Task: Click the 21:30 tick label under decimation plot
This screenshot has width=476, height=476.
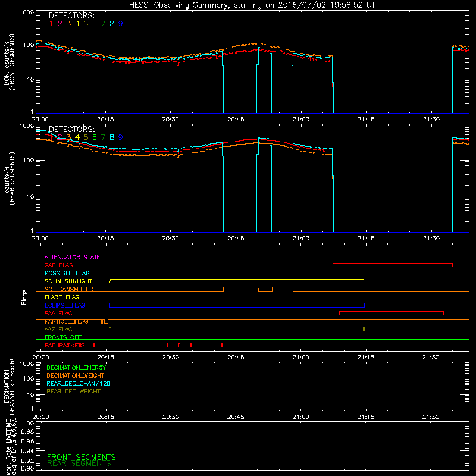Action: 431,417
